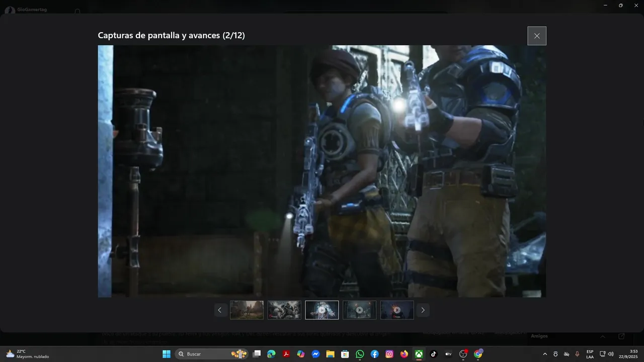Close the screenshots gallery overlay
This screenshot has width=644, height=362.
537,36
